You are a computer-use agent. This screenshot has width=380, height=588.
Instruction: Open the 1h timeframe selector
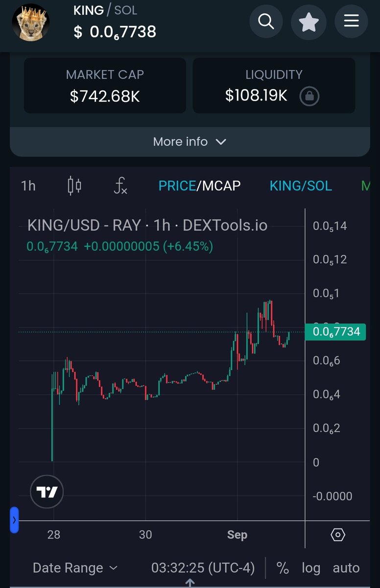point(28,186)
